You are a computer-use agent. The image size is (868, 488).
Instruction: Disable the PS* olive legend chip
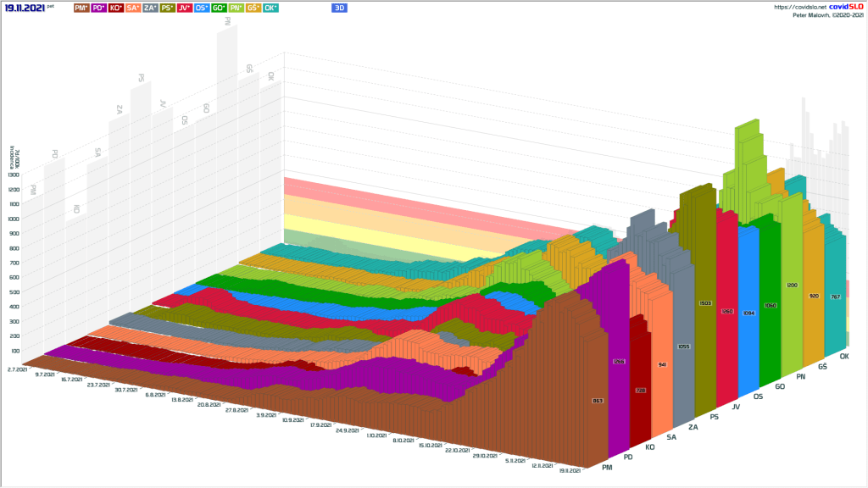pyautogui.click(x=168, y=8)
